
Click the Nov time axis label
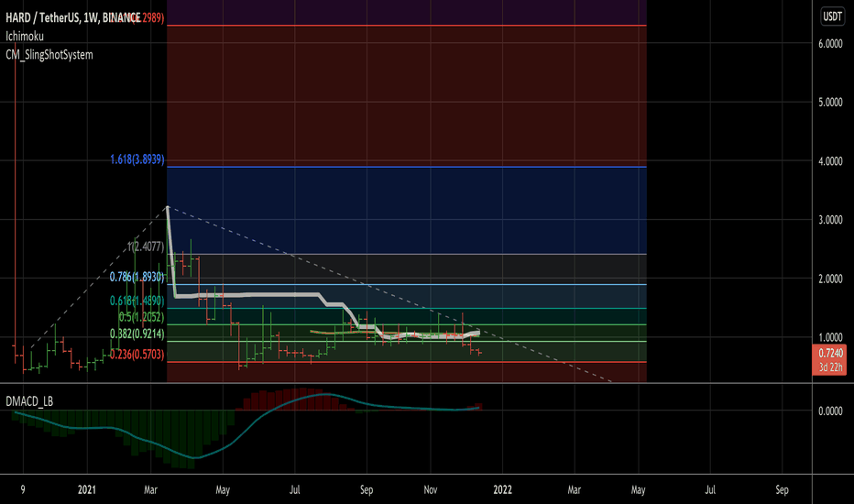[x=431, y=490]
